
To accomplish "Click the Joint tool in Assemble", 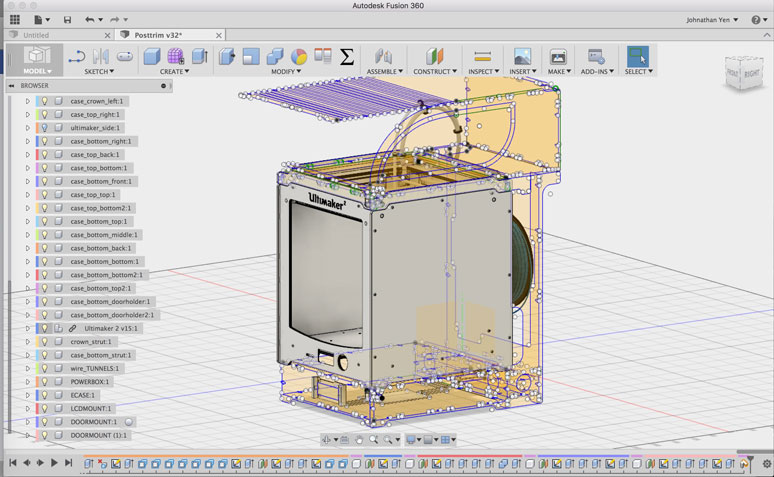I will click(x=384, y=56).
